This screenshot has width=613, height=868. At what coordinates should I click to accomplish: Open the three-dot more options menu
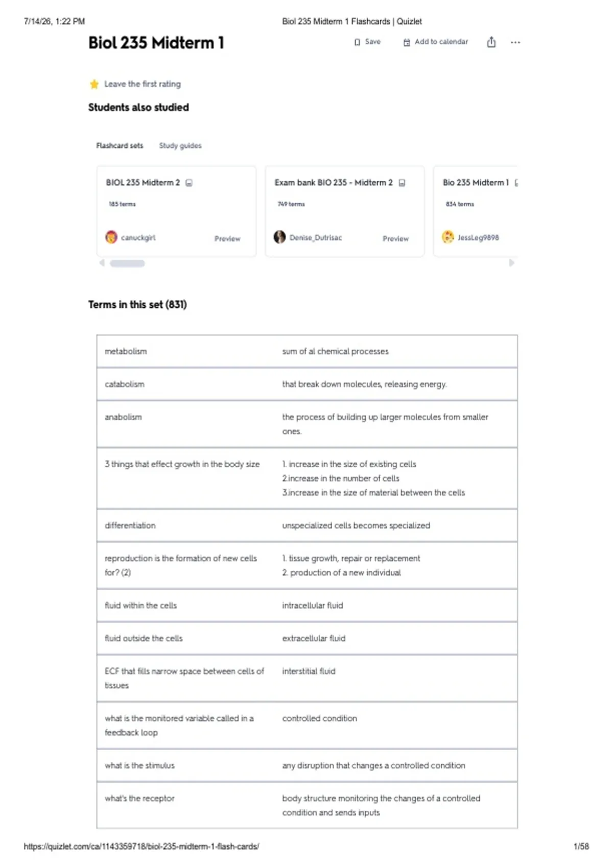tap(515, 42)
